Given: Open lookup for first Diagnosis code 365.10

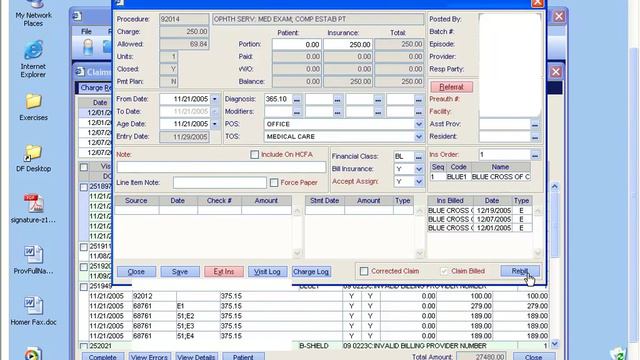Looking at the screenshot, I should click(297, 99).
